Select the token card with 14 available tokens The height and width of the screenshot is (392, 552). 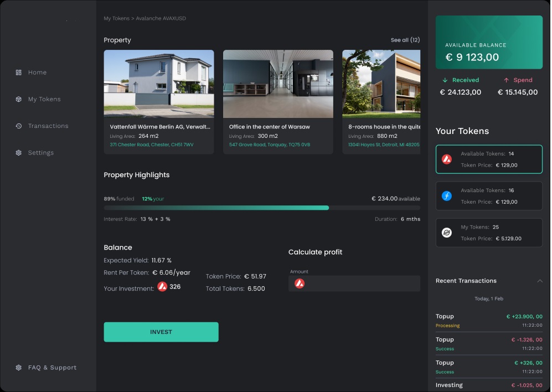click(489, 159)
